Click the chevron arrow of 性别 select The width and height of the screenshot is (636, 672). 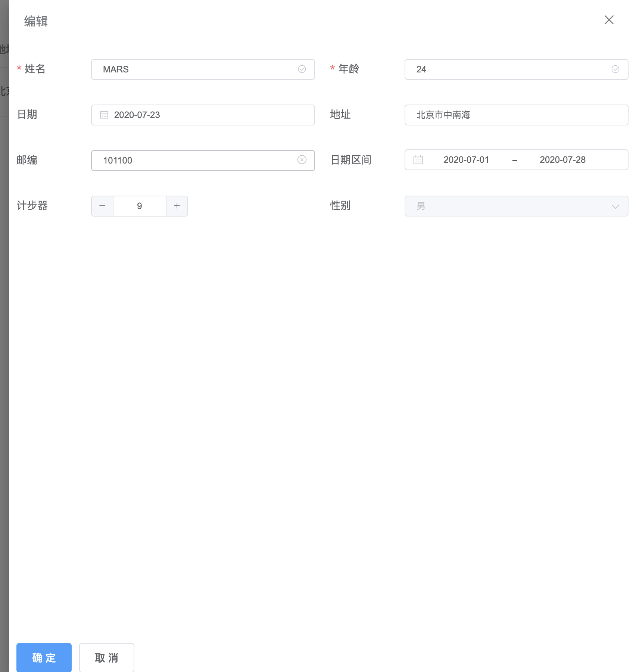615,206
